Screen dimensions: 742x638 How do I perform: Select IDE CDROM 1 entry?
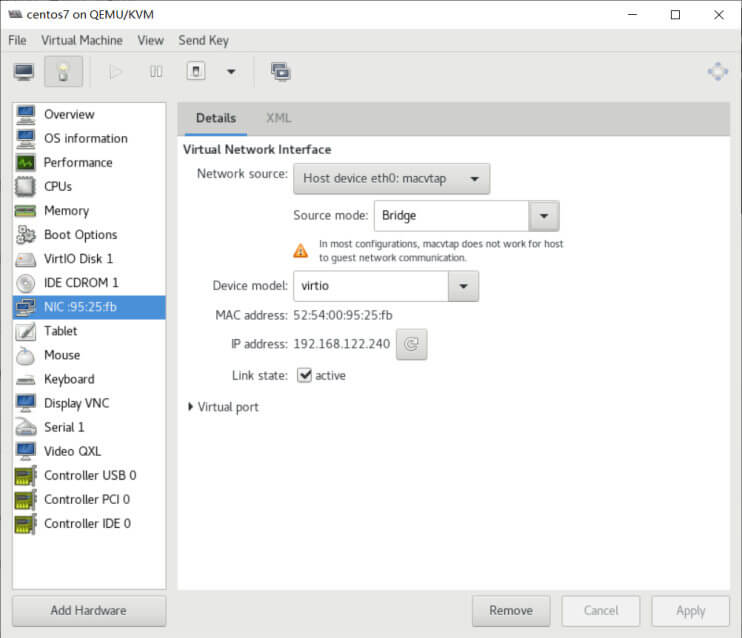click(x=89, y=283)
